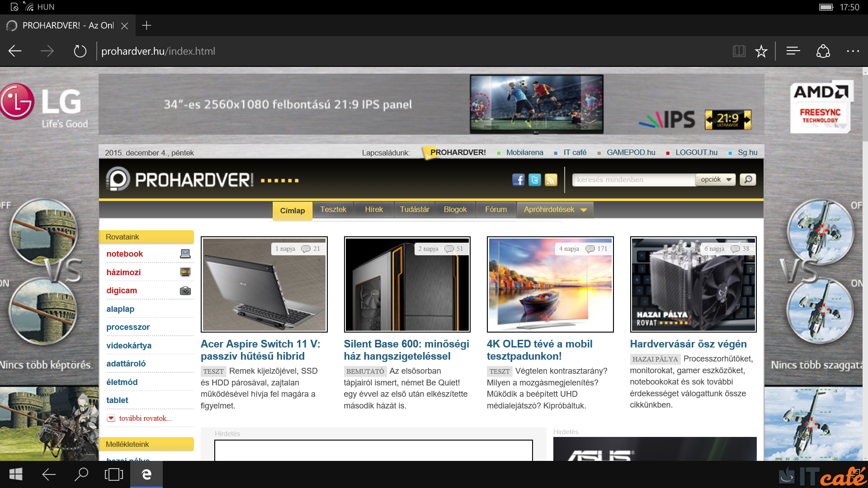Screen dimensions: 868x488
Task: Open the házimozi category
Action: pos(123,272)
